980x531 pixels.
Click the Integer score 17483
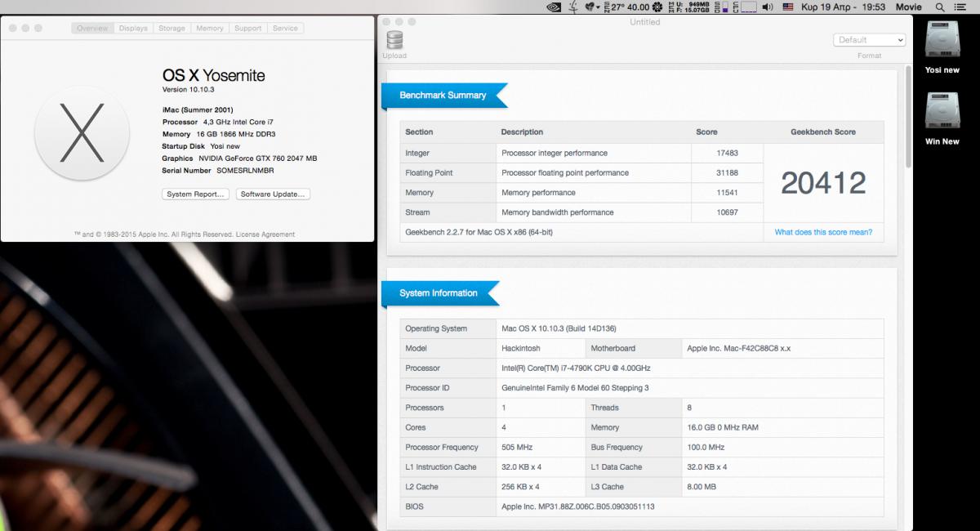coord(728,153)
